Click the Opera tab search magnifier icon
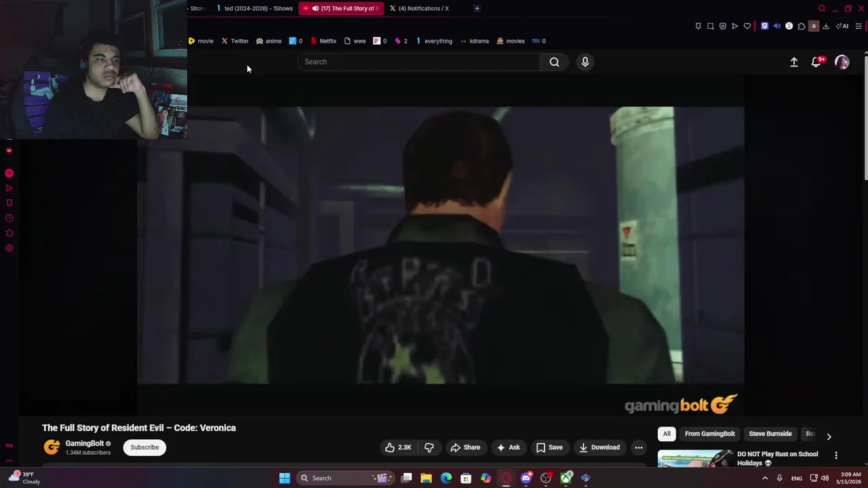 click(822, 8)
